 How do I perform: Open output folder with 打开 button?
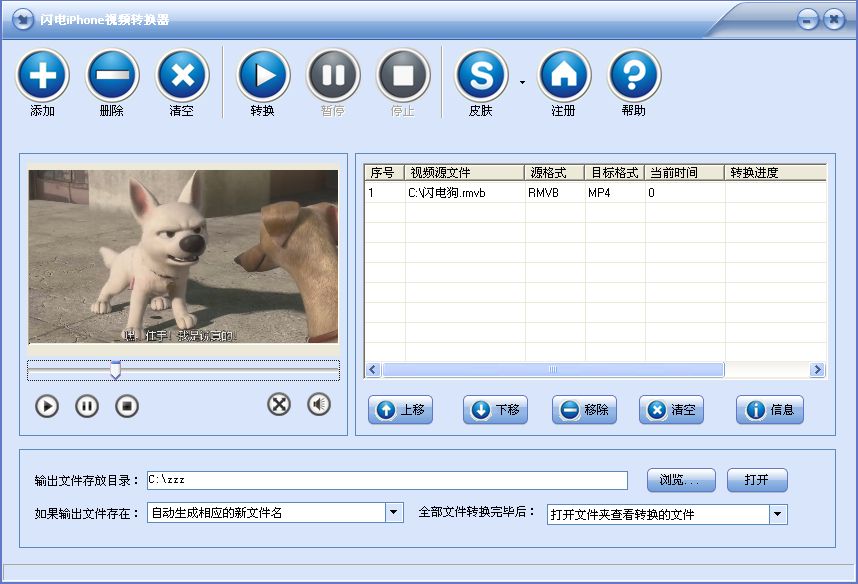[757, 480]
